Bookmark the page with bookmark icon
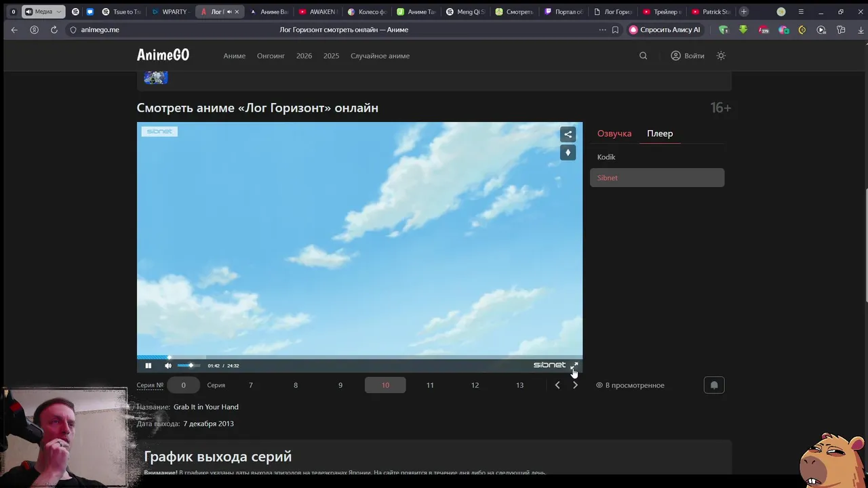 [x=615, y=30]
